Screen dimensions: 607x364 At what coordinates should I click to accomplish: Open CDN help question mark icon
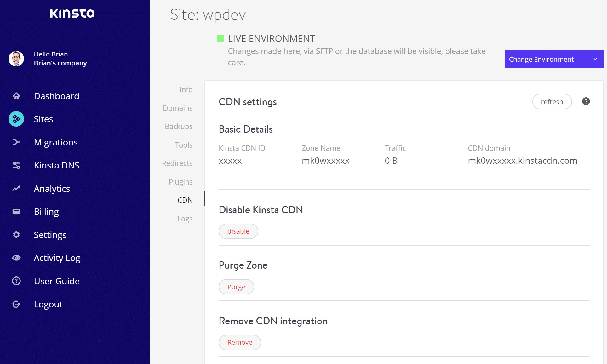point(586,101)
